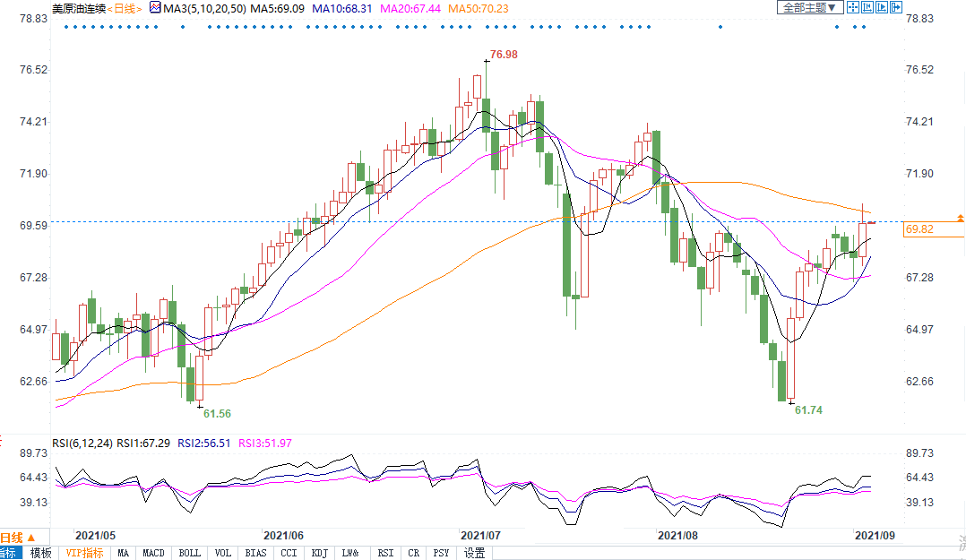Click the interval statistics icon at top right
This screenshot has width=966, height=560.
click(x=867, y=7)
